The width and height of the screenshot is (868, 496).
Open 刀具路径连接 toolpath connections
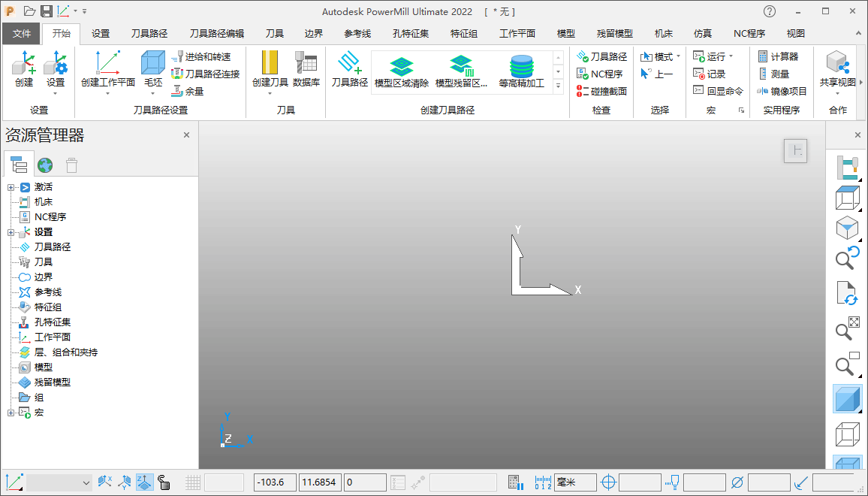point(206,74)
